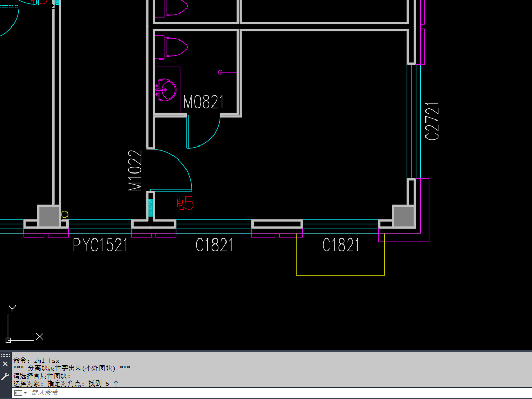Screen dimensions: 532x399
Task: Pick the fully visible toilet symbol
Action: 171,47
